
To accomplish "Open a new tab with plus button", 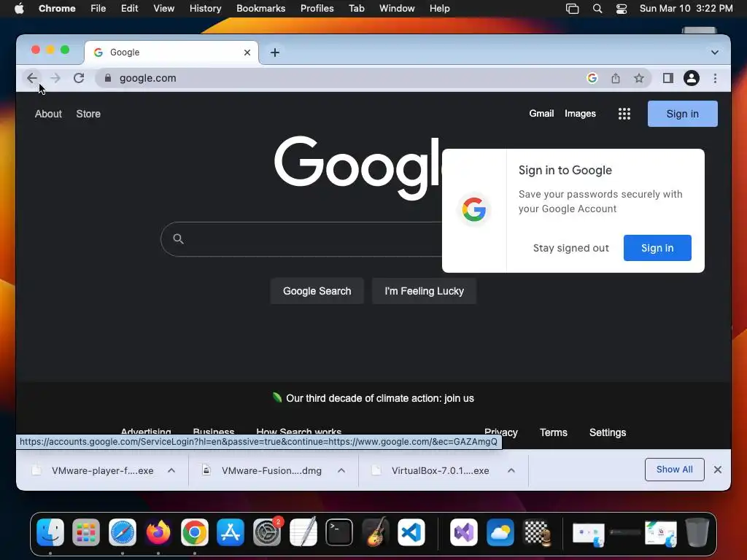I will [275, 52].
